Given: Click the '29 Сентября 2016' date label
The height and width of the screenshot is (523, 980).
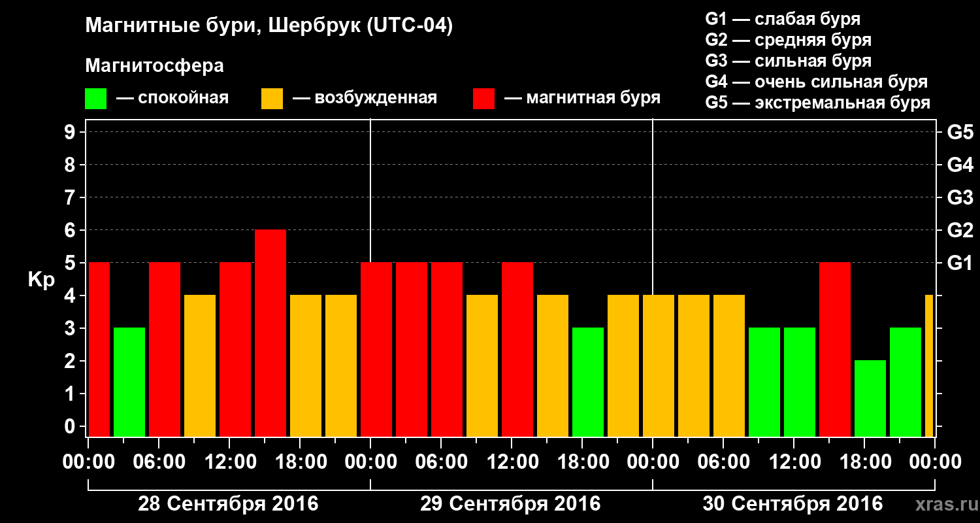Looking at the screenshot, I should point(510,504).
